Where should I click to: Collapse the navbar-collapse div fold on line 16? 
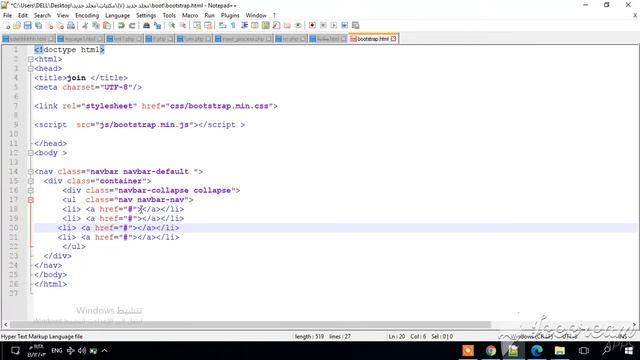[x=31, y=191]
